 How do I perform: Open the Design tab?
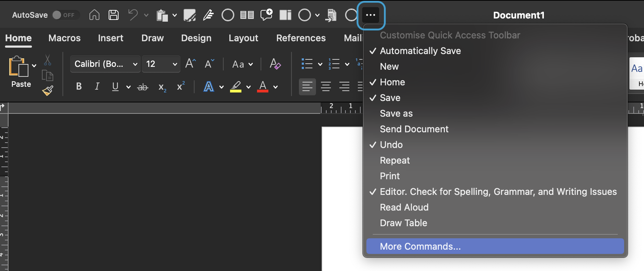pos(196,38)
